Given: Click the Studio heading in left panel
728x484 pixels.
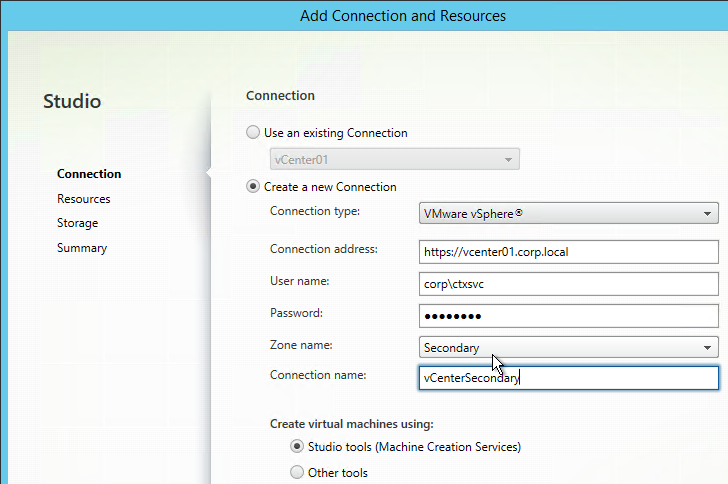Looking at the screenshot, I should tap(72, 101).
